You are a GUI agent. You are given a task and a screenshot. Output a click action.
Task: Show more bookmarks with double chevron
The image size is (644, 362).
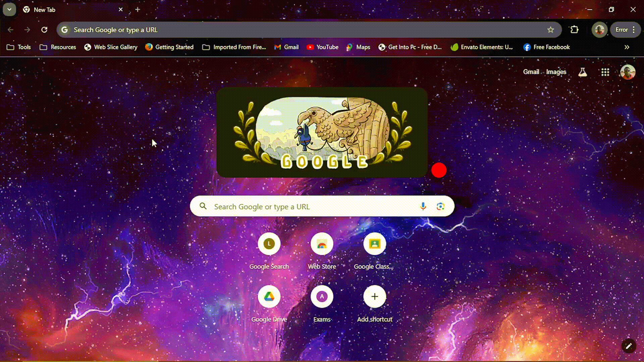click(627, 47)
